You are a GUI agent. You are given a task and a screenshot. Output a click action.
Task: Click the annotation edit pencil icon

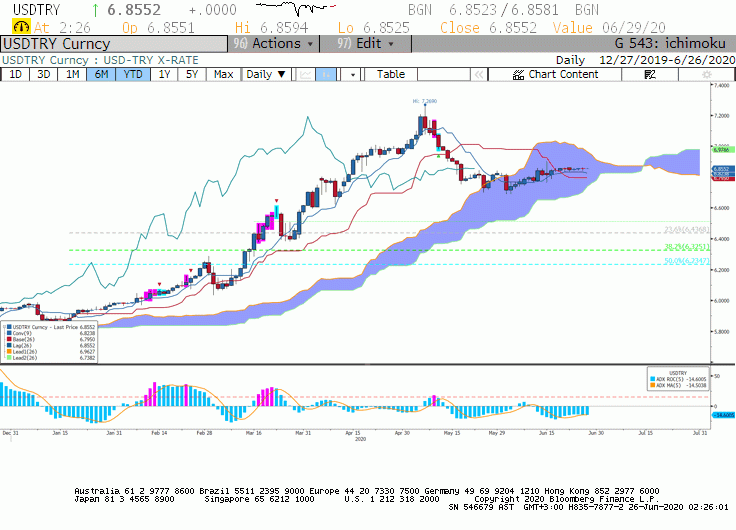click(x=650, y=74)
